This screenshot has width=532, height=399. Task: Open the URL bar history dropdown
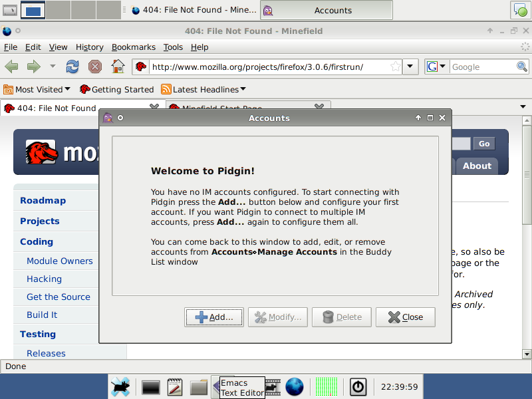coord(410,66)
